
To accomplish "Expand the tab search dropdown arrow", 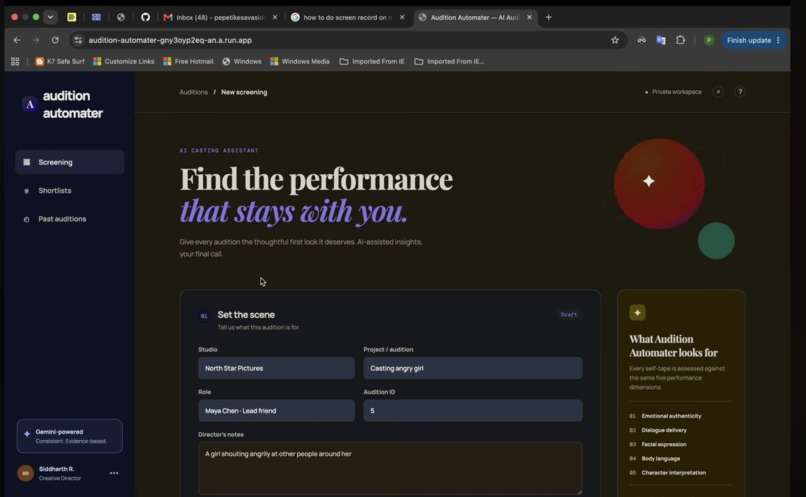I will (x=50, y=17).
